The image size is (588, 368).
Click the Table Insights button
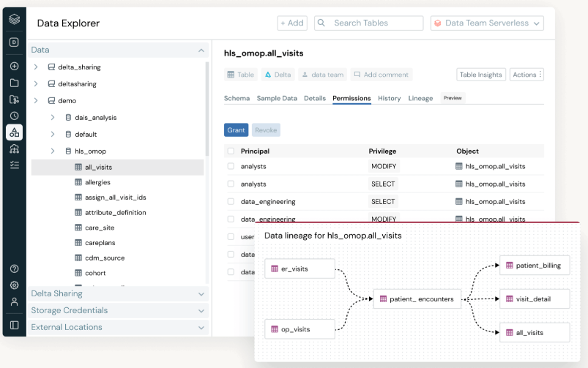(480, 75)
